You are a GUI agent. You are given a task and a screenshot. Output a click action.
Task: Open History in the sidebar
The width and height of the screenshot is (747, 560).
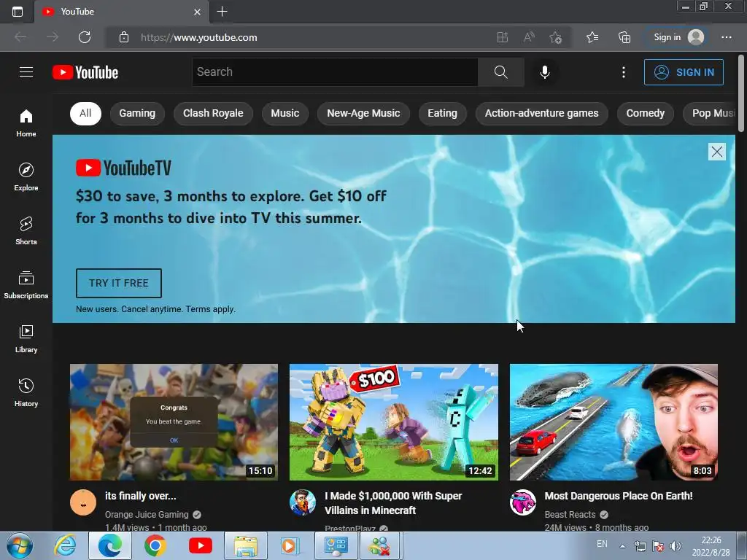pyautogui.click(x=26, y=393)
